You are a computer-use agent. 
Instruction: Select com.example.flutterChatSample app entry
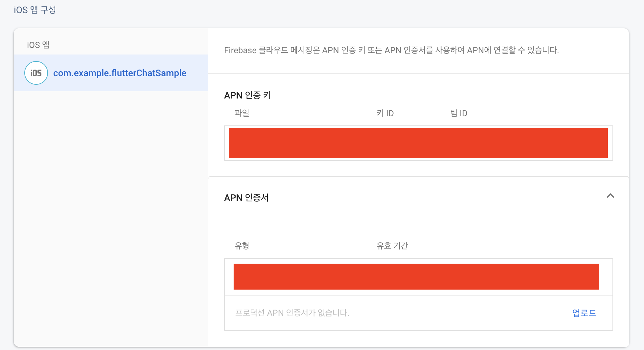[111, 73]
